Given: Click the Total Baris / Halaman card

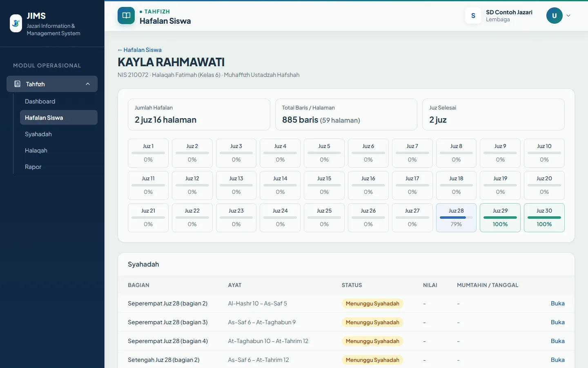Looking at the screenshot, I should 346,114.
